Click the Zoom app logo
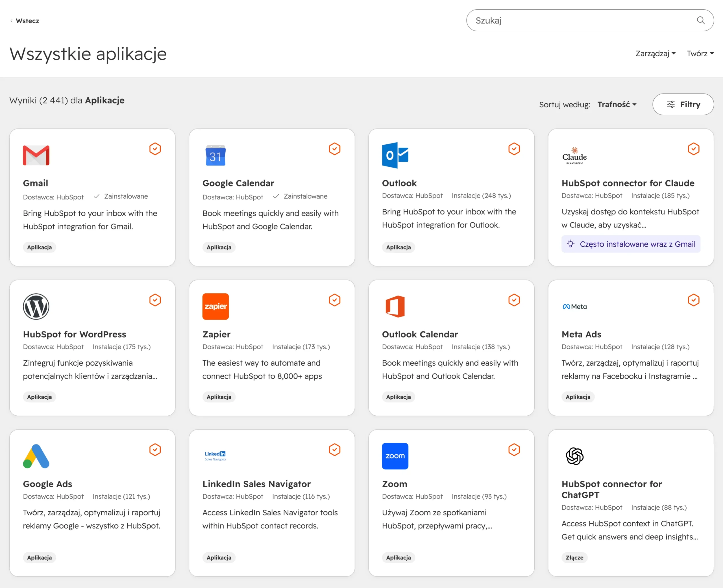723x588 pixels. point(395,456)
